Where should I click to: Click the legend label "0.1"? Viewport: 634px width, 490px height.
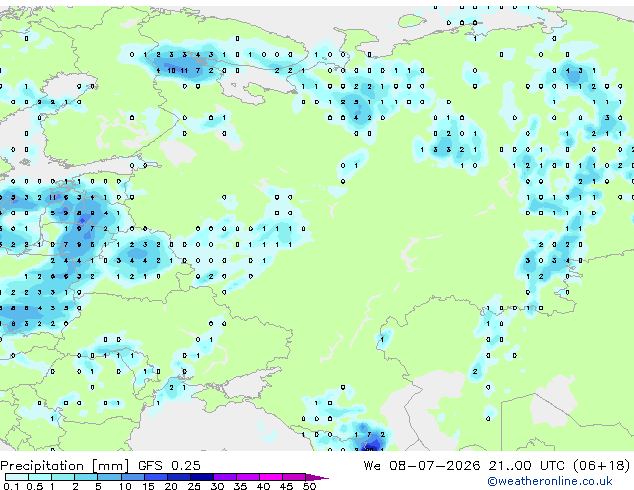[11, 486]
